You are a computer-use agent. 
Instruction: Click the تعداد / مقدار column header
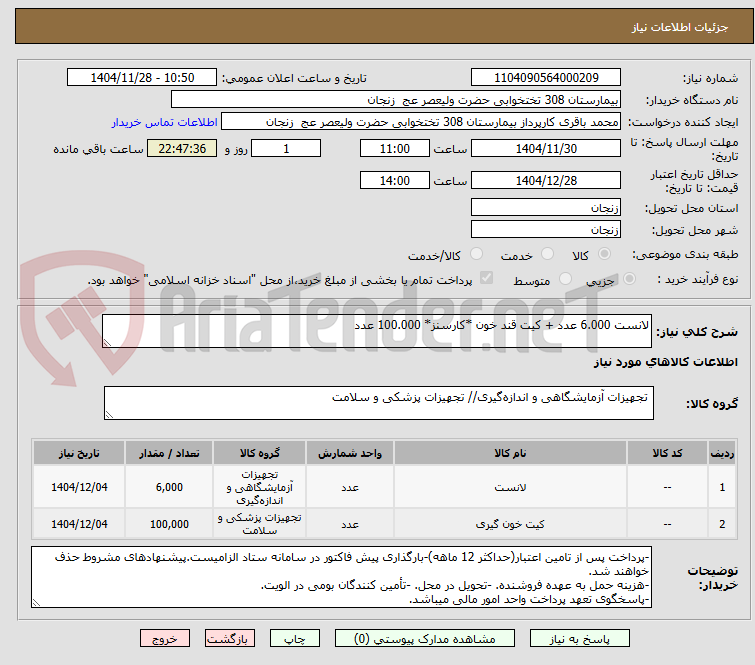pyautogui.click(x=169, y=453)
